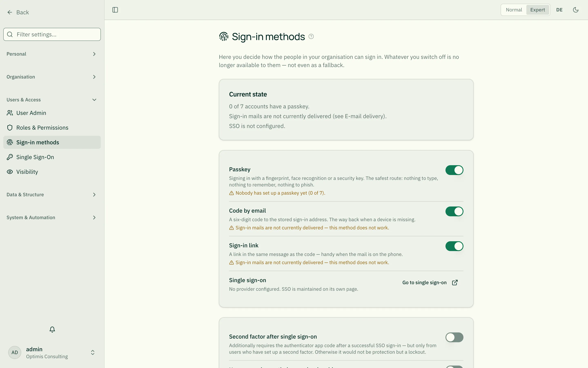
Task: Expand the Organisation section
Action: click(x=52, y=77)
